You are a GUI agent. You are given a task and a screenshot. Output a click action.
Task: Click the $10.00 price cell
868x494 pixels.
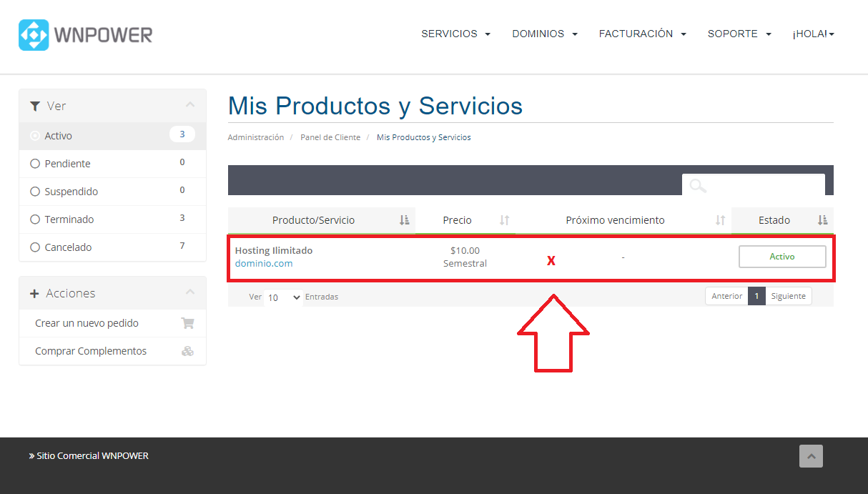465,251
